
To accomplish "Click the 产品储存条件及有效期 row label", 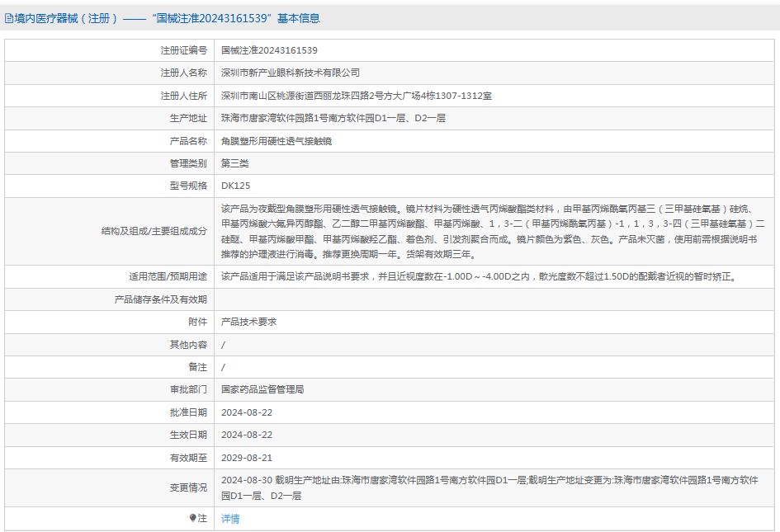I will point(160,299).
